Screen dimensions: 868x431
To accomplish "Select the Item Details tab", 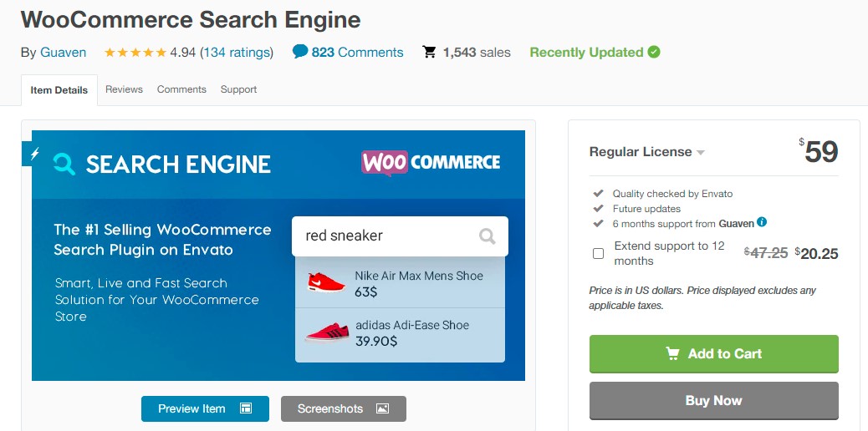I will tap(59, 90).
